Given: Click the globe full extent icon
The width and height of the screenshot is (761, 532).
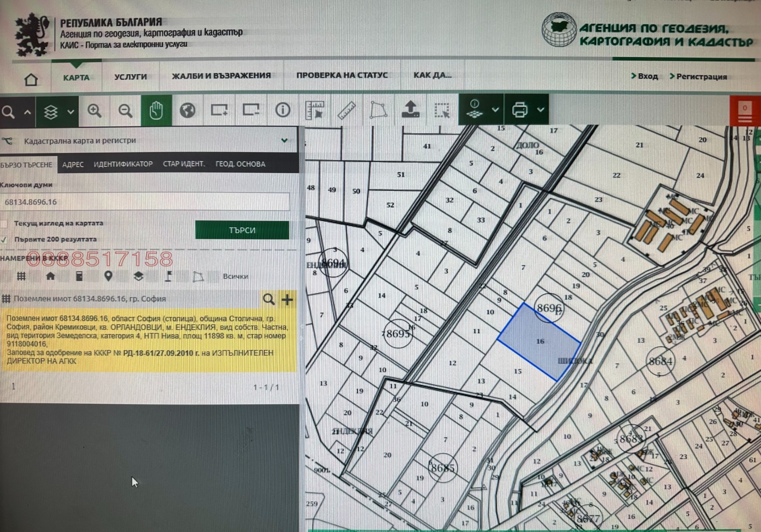Looking at the screenshot, I should [187, 111].
